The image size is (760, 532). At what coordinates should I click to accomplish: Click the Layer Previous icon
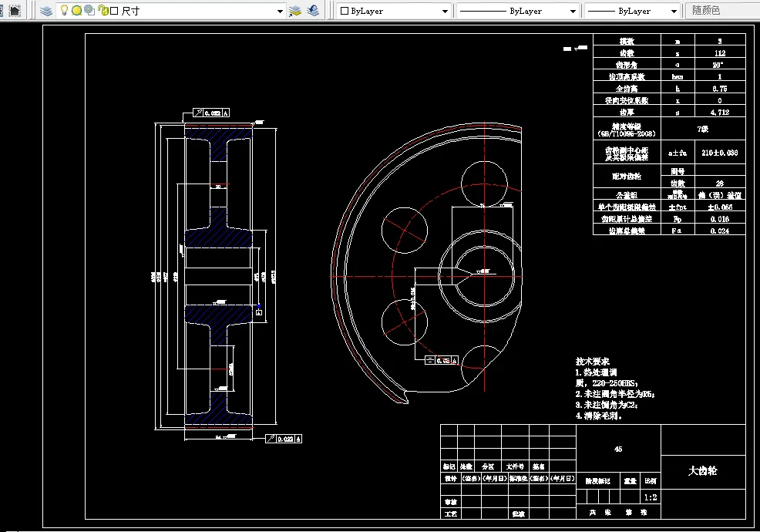coord(313,11)
